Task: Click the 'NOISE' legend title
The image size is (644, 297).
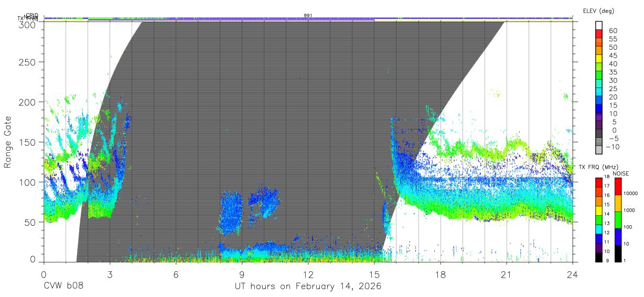Action: pyautogui.click(x=622, y=173)
